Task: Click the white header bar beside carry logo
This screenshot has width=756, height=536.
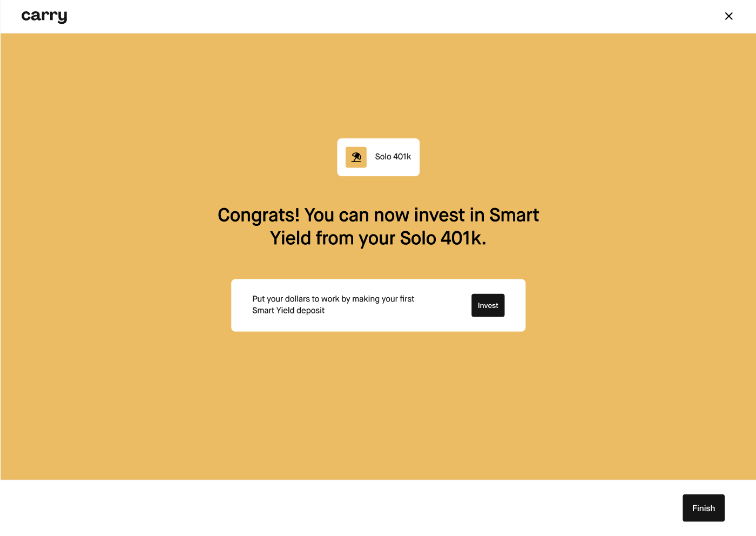Action: pos(378,16)
